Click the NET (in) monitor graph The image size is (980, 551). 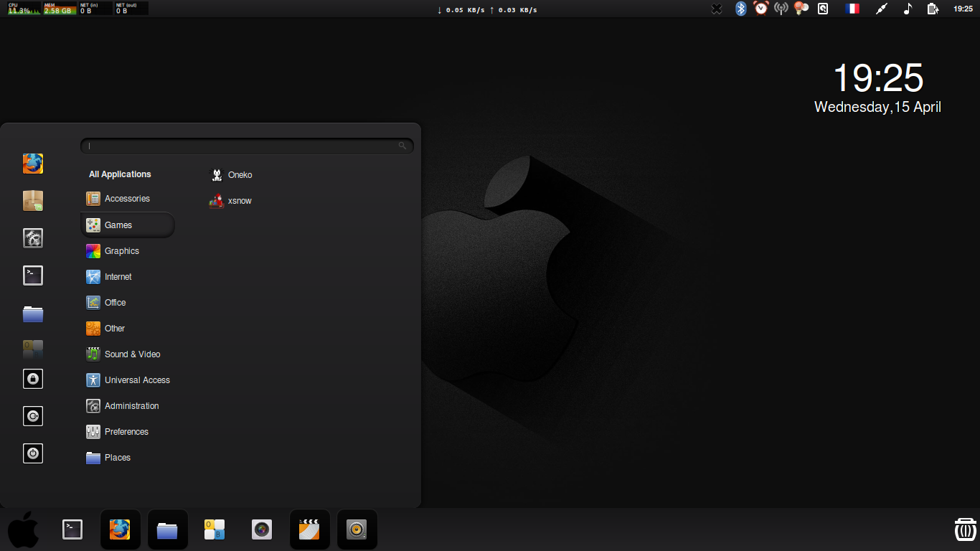95,9
